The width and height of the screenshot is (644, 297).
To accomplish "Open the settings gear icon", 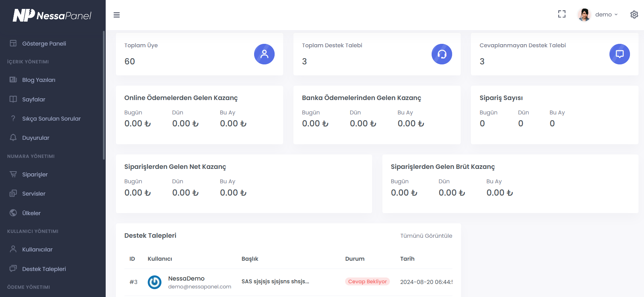I will tap(634, 14).
